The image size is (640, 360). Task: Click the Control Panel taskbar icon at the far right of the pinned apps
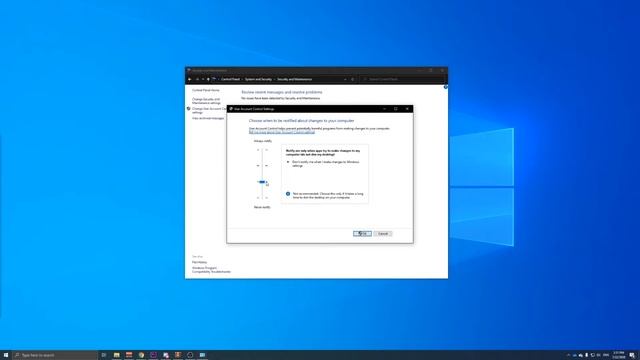(202, 355)
